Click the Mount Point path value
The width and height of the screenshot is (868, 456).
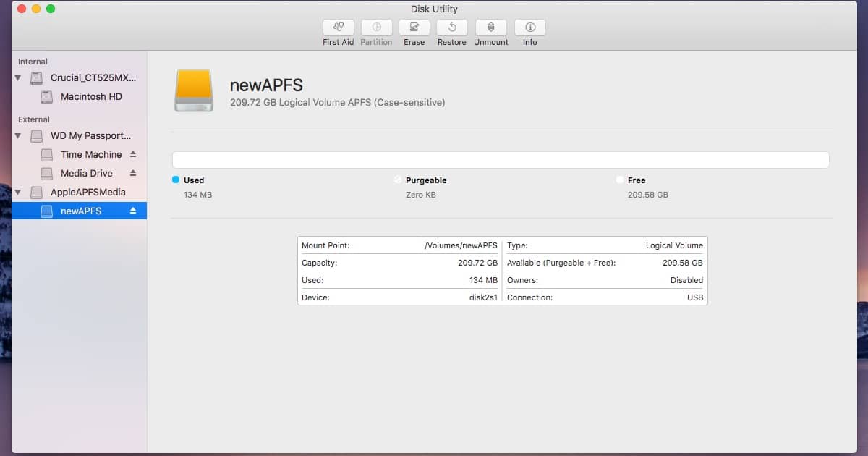pyautogui.click(x=461, y=245)
